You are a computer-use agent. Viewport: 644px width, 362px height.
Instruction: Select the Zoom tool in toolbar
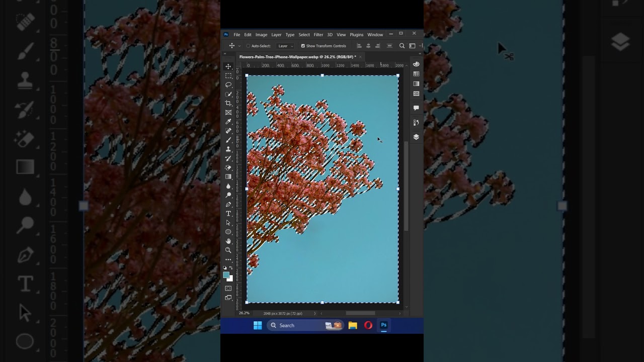point(228,250)
